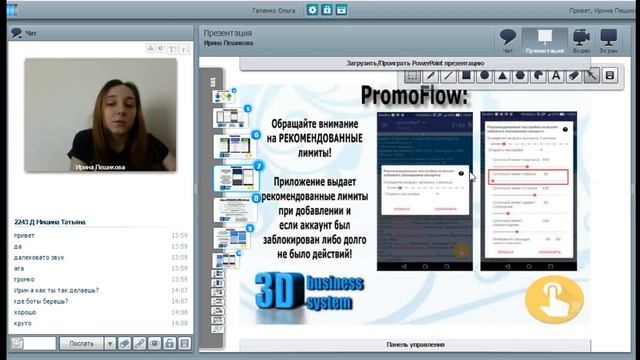The image size is (640, 360).
Task: Open slide thumbnail number 6
Action: coord(234,146)
